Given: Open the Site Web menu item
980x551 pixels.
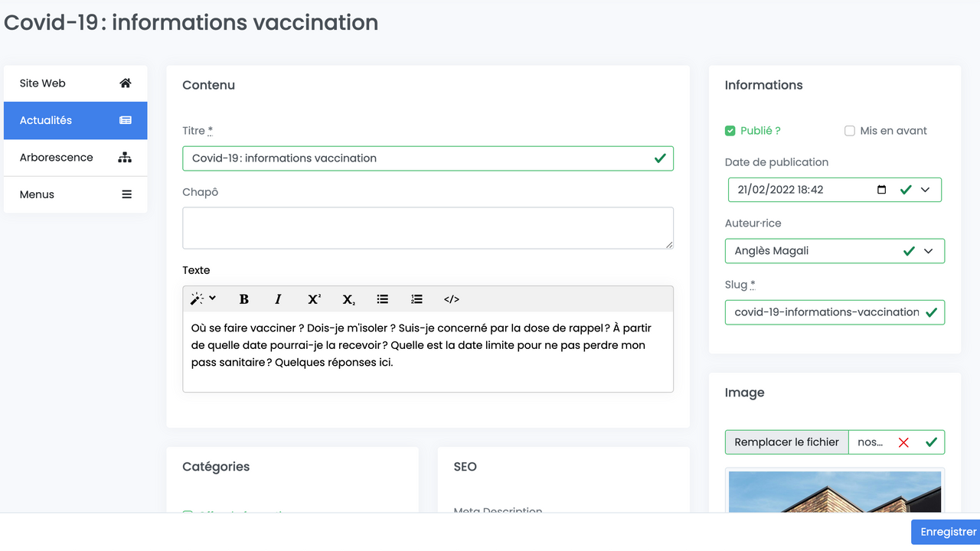Looking at the screenshot, I should 75,83.
